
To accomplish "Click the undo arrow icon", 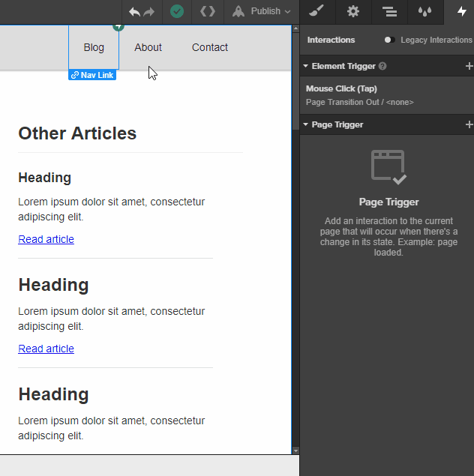I will coord(134,12).
